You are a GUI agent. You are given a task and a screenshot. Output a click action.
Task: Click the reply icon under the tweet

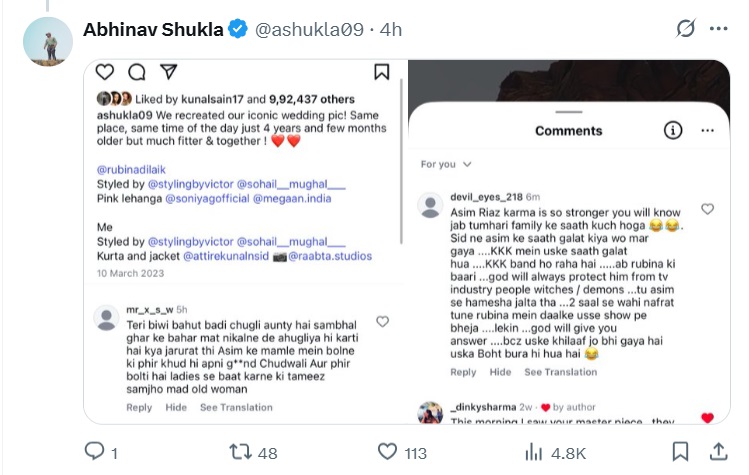[93, 452]
